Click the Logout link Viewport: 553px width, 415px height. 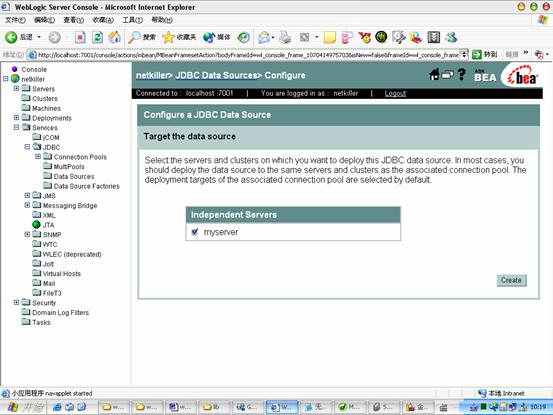(x=395, y=93)
